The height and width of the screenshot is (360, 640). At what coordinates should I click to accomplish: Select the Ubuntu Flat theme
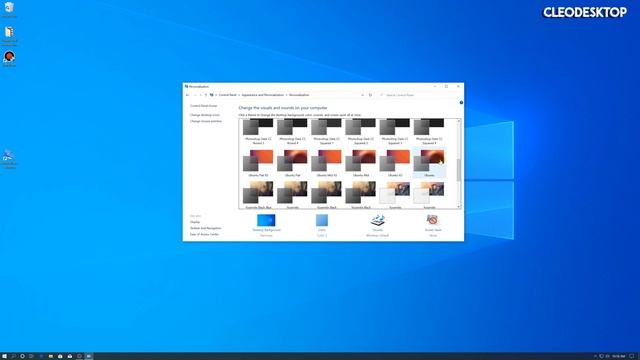click(x=292, y=163)
